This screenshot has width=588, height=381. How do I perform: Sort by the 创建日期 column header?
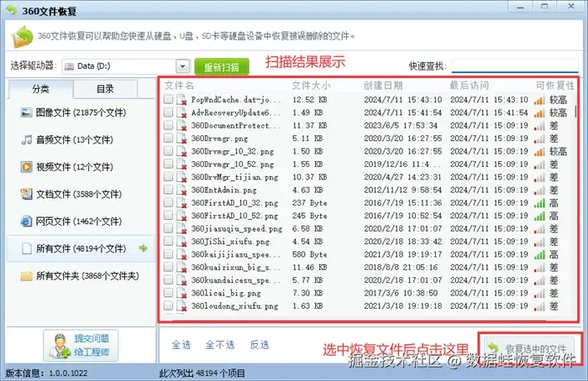click(x=383, y=86)
